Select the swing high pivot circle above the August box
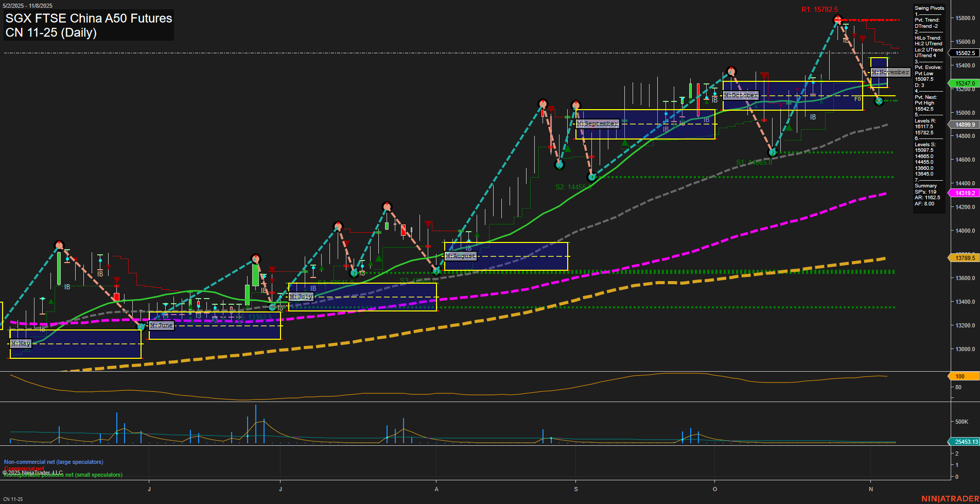This screenshot has height=504, width=980. click(x=387, y=206)
